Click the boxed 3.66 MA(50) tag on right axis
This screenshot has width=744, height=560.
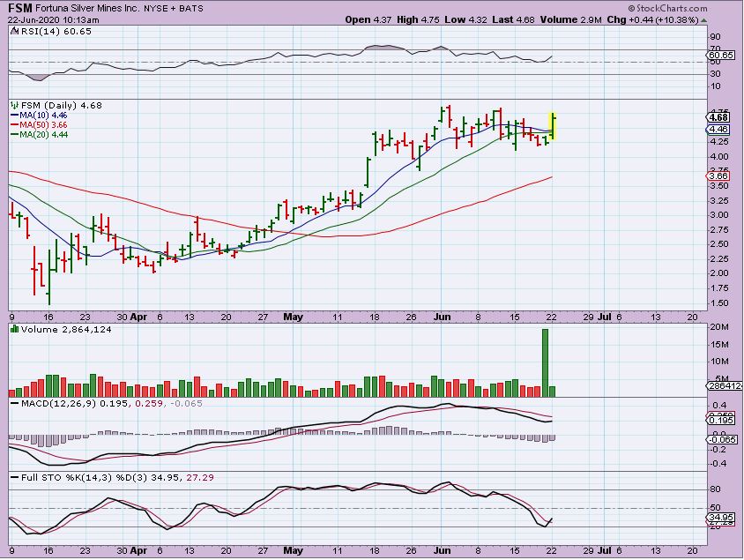[718, 175]
